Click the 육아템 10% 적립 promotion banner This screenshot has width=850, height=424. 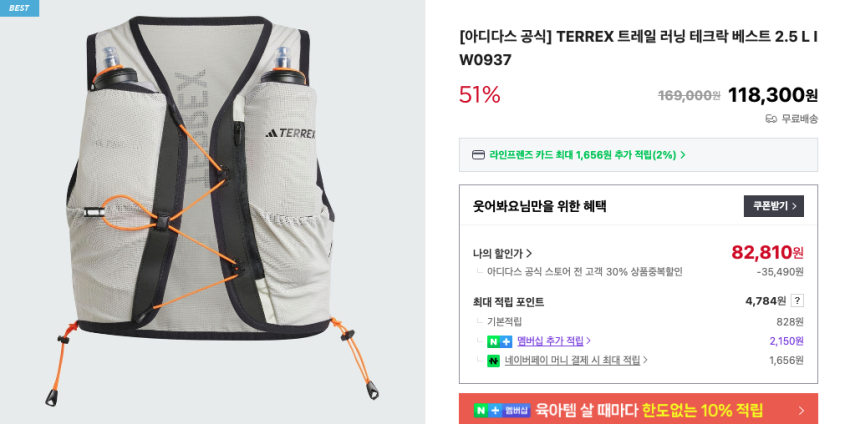click(x=638, y=409)
